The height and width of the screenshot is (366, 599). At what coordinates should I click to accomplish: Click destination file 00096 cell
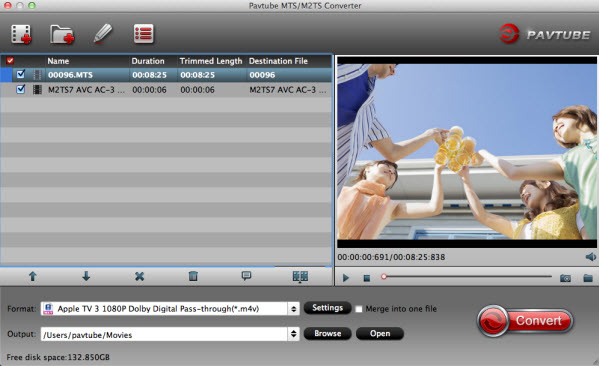(262, 75)
